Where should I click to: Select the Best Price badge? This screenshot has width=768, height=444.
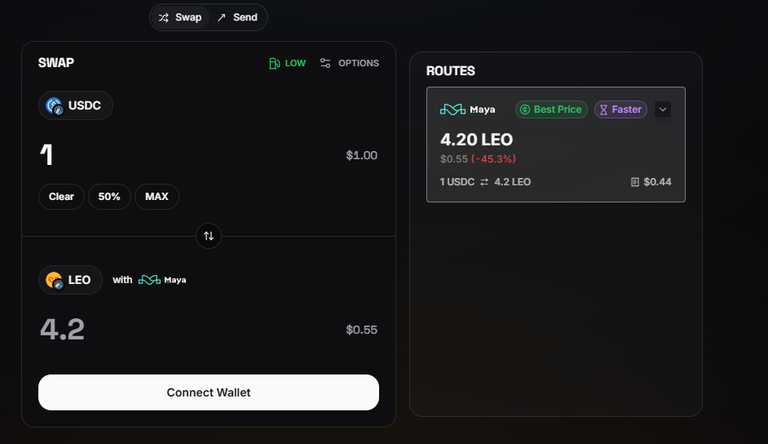[x=551, y=109]
